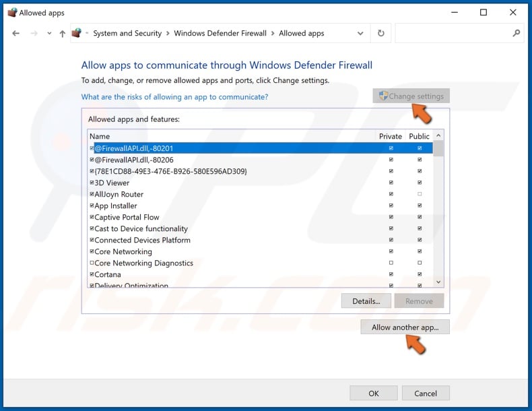532x411 pixels.
Task: Select the Cast to Device functionality row
Action: (260, 228)
